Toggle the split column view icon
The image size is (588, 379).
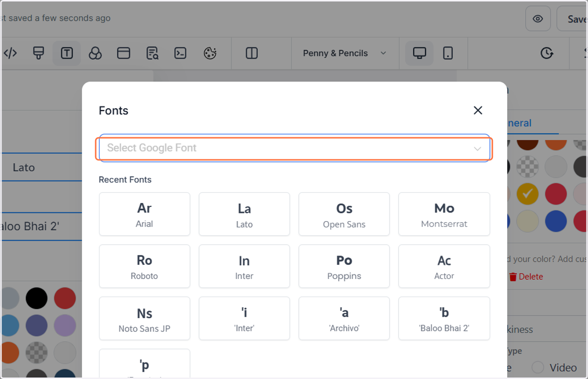(x=252, y=53)
